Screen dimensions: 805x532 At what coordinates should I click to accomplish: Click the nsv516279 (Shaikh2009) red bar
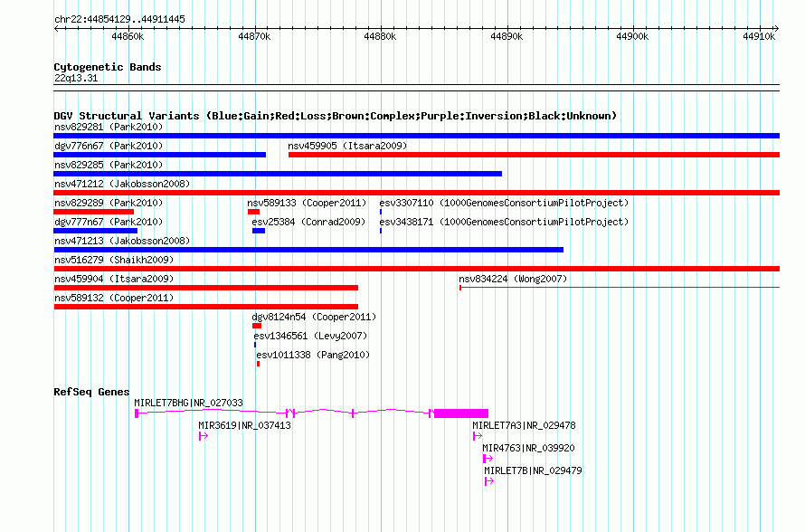416,269
